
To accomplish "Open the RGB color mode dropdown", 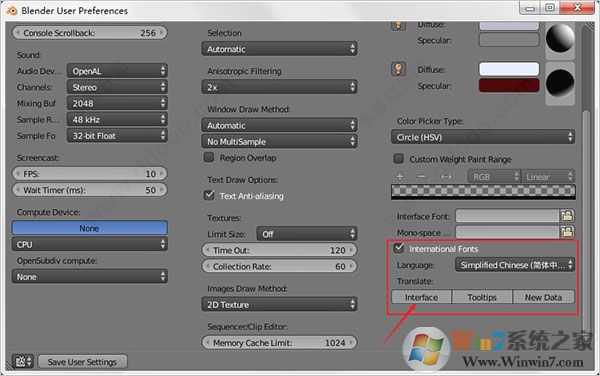I will point(494,176).
